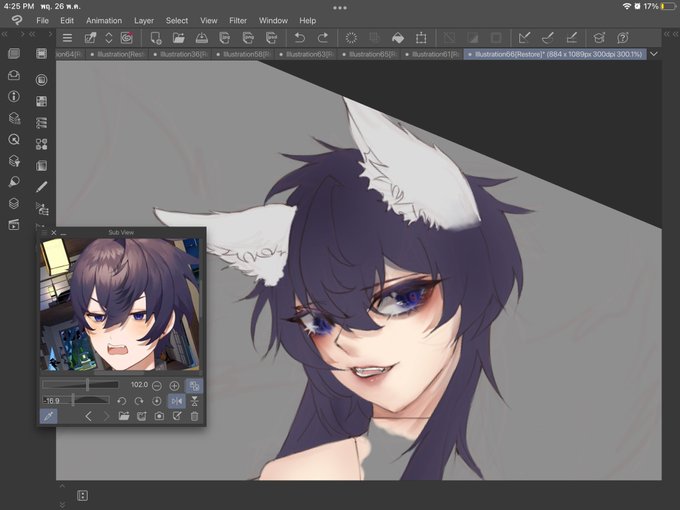Open the Select menu
Viewport: 680px width, 510px height.
[177, 20]
